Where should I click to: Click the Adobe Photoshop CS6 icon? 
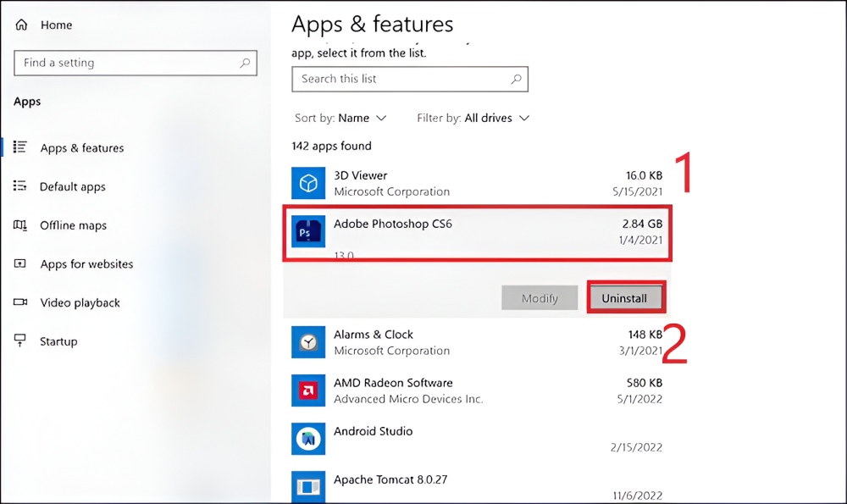point(308,232)
